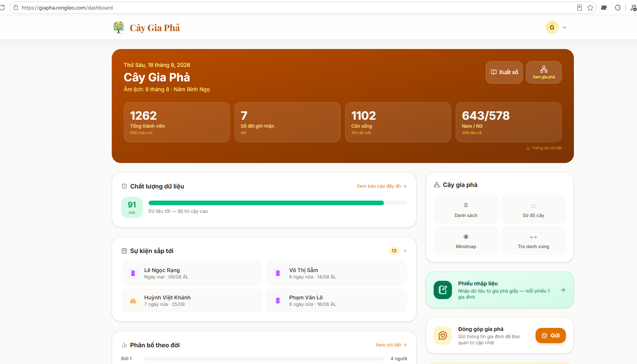Click the Đóng góp gia phả heart chat icon

[443, 336]
